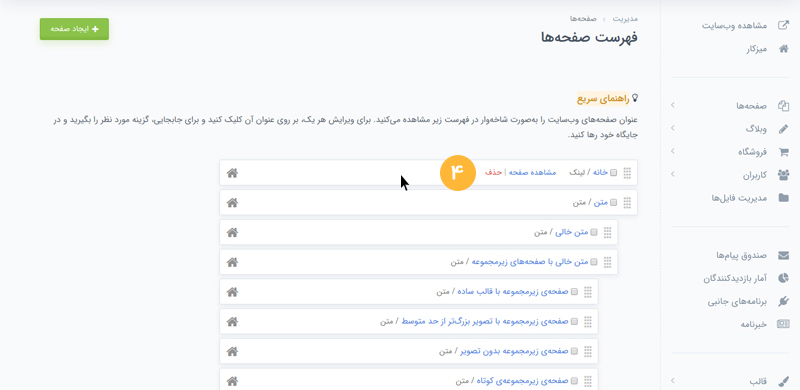Click drag handle of صفحه‌ی زیرمجموعه‌ی کوتاه row
This screenshot has height=390, width=800.
pyautogui.click(x=587, y=381)
